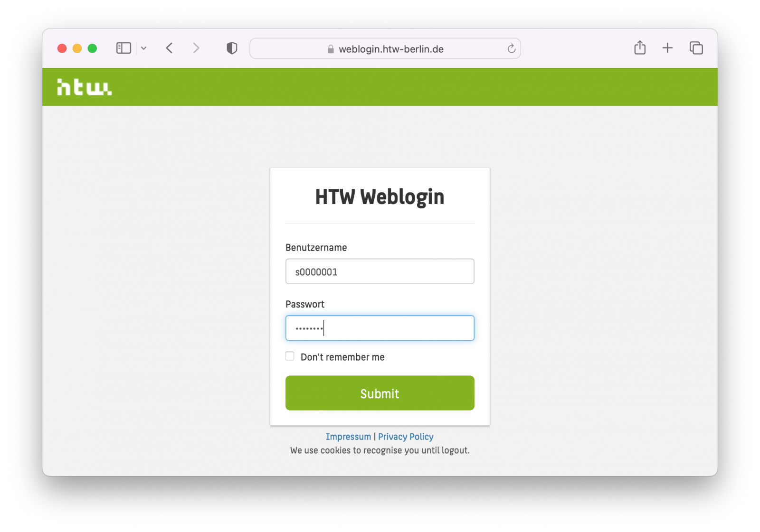Go back with the back arrow
Viewport: 760px width, 532px height.
[x=169, y=48]
